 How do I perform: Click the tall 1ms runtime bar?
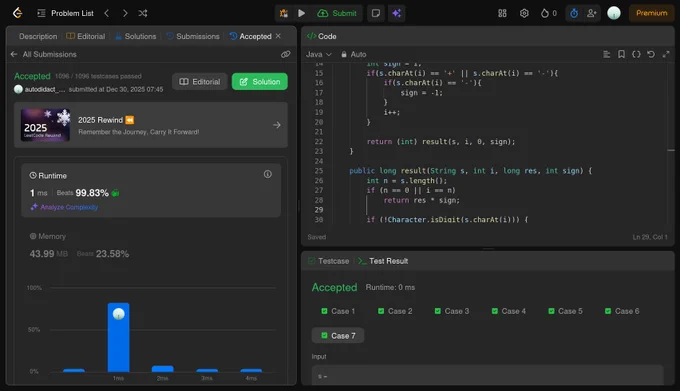118,337
